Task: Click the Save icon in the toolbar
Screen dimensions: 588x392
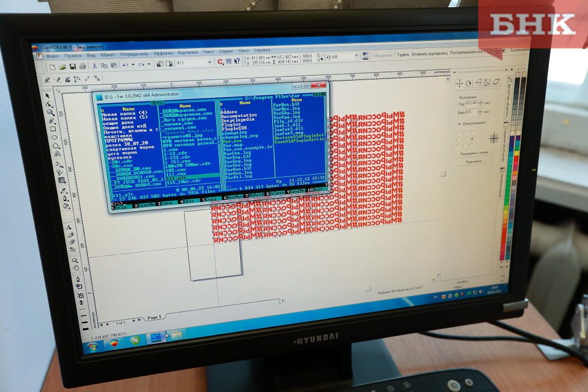Action: [x=73, y=66]
